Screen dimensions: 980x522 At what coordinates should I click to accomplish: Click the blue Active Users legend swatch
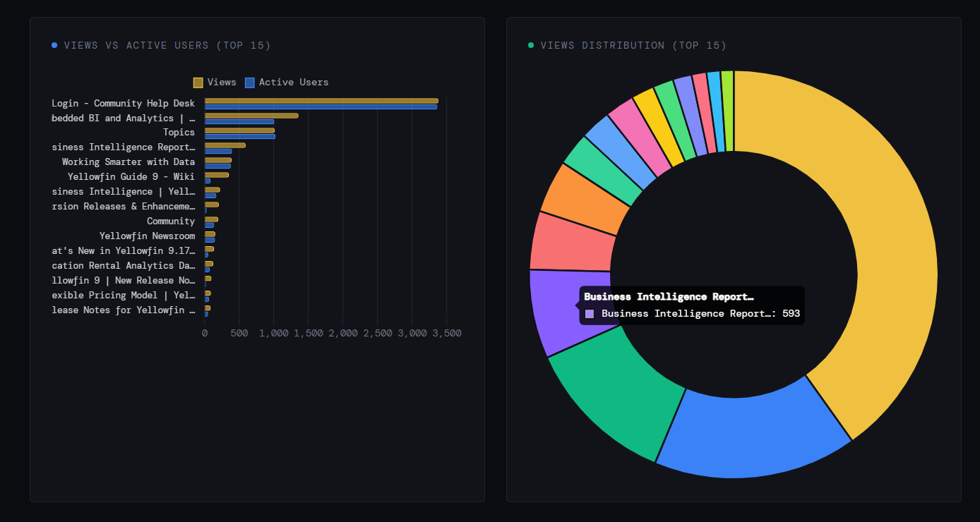(249, 82)
